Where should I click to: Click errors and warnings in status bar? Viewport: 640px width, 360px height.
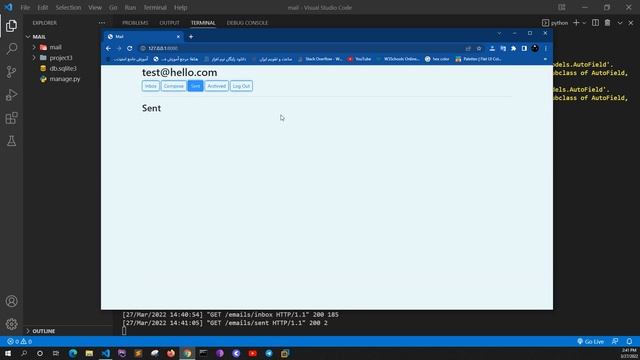pyautogui.click(x=20, y=341)
